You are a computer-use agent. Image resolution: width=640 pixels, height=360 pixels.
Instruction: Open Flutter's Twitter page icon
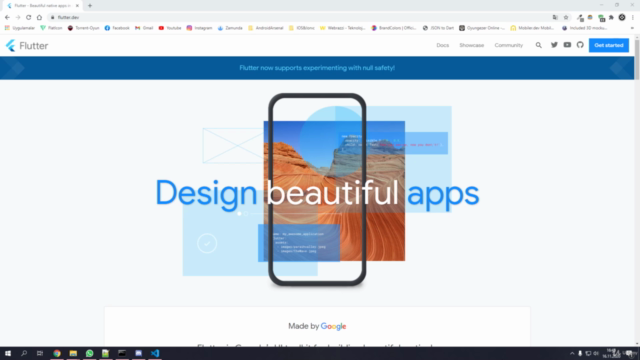point(554,45)
